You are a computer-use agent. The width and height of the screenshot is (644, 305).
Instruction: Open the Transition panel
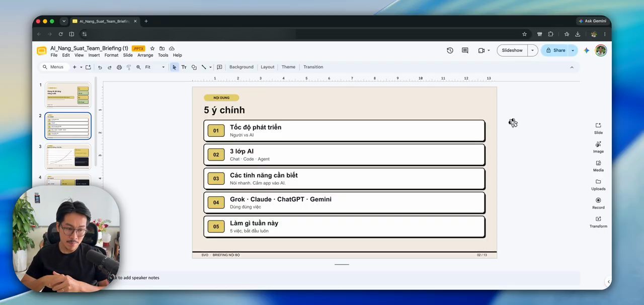[x=313, y=67]
